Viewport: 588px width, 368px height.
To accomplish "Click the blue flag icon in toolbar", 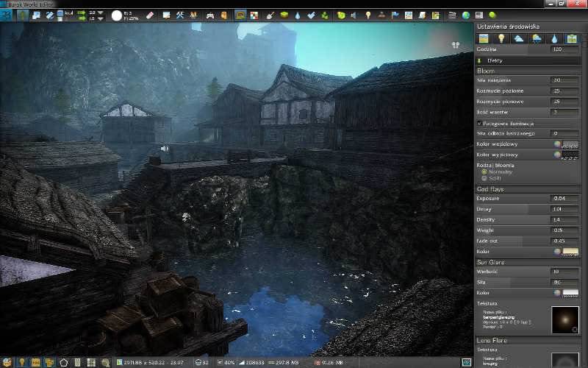I will pyautogui.click(x=395, y=15).
